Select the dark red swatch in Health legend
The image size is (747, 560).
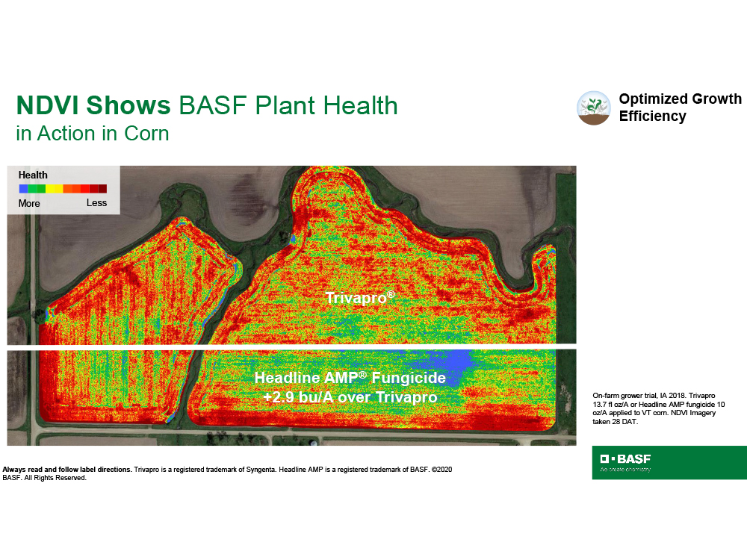pyautogui.click(x=102, y=189)
